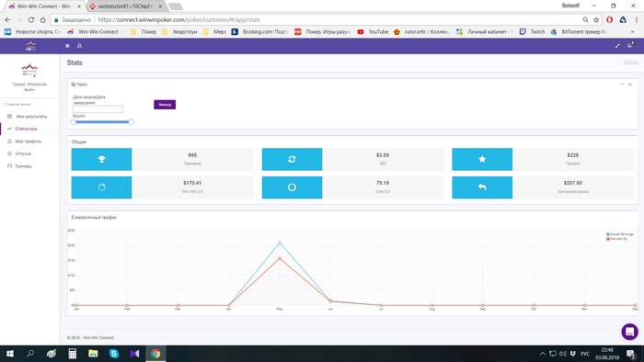Click the search magnifier icon in panel header

click(73, 85)
